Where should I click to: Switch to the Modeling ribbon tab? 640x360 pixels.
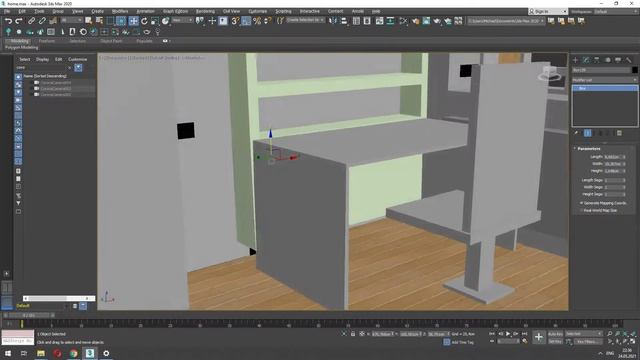tap(20, 41)
